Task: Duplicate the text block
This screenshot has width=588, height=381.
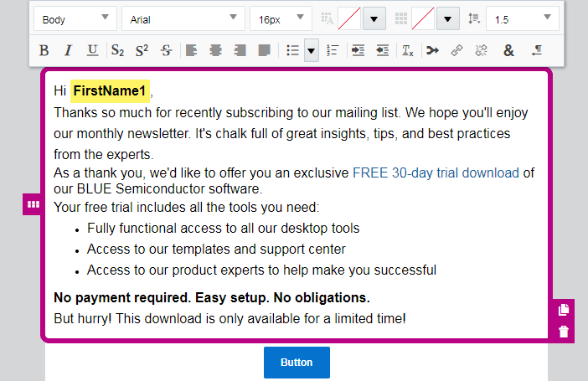Action: 563,310
